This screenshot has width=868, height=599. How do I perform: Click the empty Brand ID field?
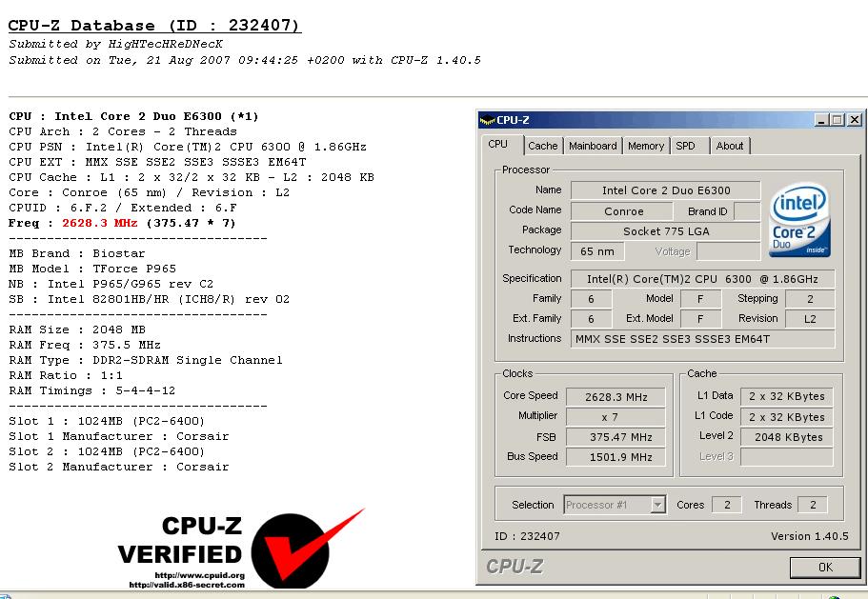coord(747,211)
